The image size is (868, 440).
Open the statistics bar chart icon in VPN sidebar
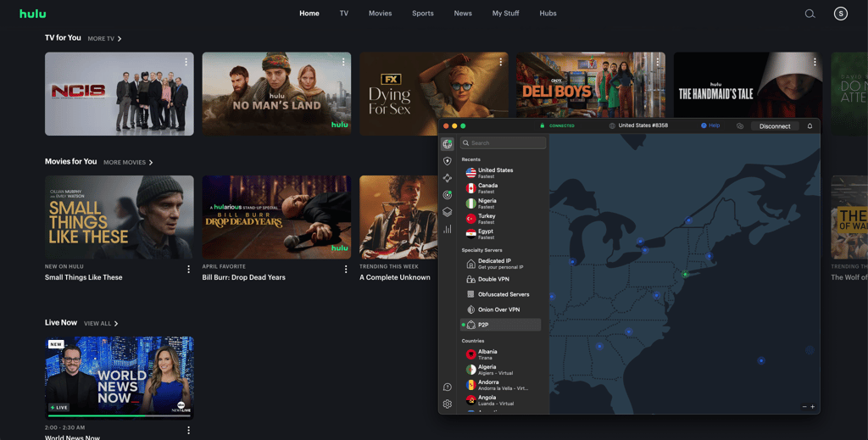[448, 229]
